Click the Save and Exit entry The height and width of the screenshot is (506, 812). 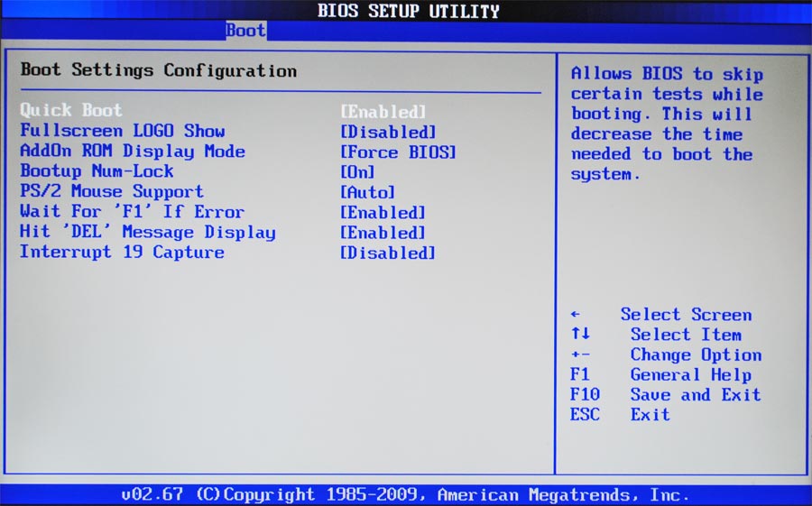(x=666, y=395)
